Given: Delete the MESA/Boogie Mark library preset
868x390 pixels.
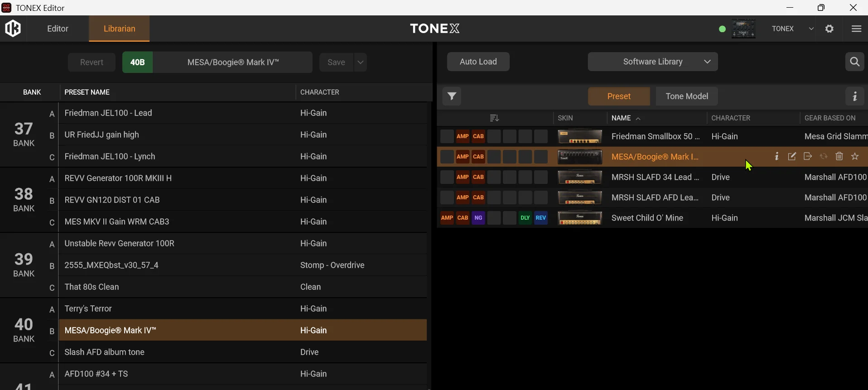Looking at the screenshot, I should tap(839, 157).
